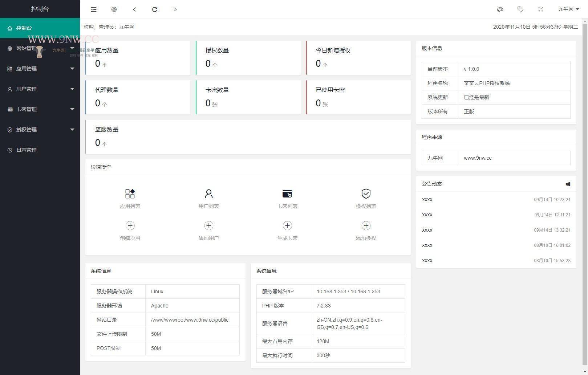
Task: Refresh the page with the reload icon
Action: coord(155,9)
